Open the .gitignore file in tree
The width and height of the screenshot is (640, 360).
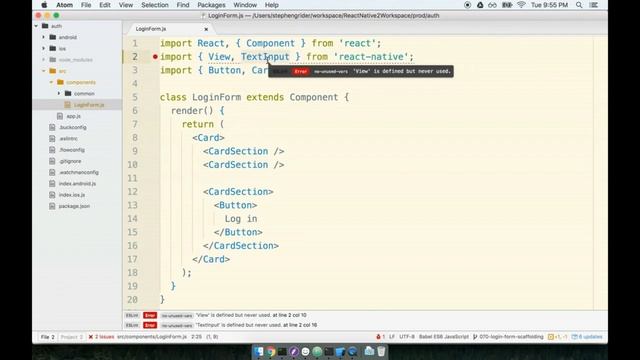pyautogui.click(x=70, y=161)
